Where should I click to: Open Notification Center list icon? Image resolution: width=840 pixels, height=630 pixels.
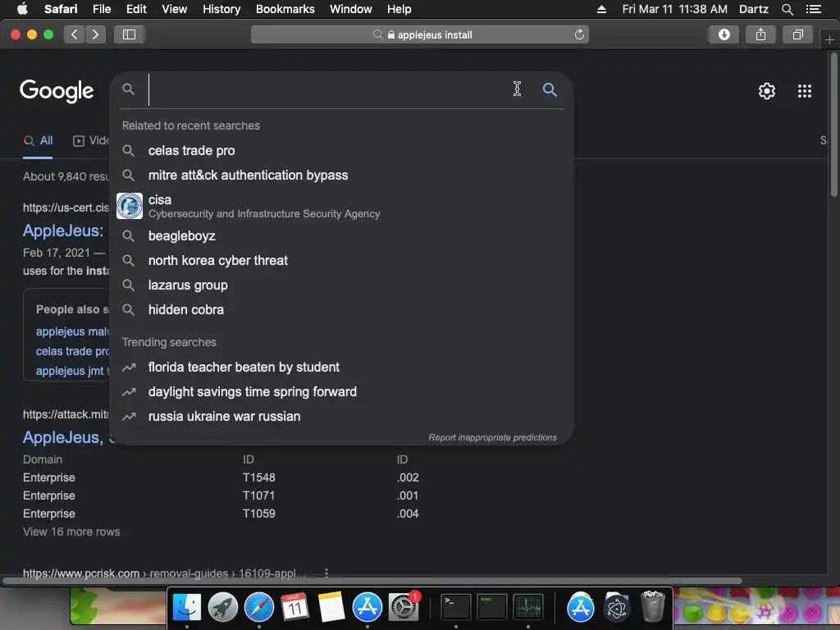(x=813, y=9)
